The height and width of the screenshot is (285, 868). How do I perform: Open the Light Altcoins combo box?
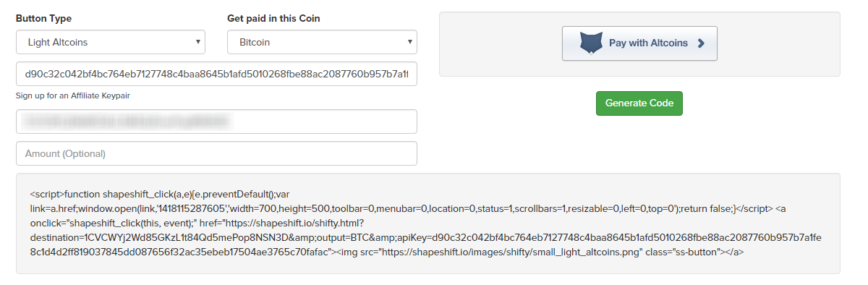pyautogui.click(x=111, y=42)
